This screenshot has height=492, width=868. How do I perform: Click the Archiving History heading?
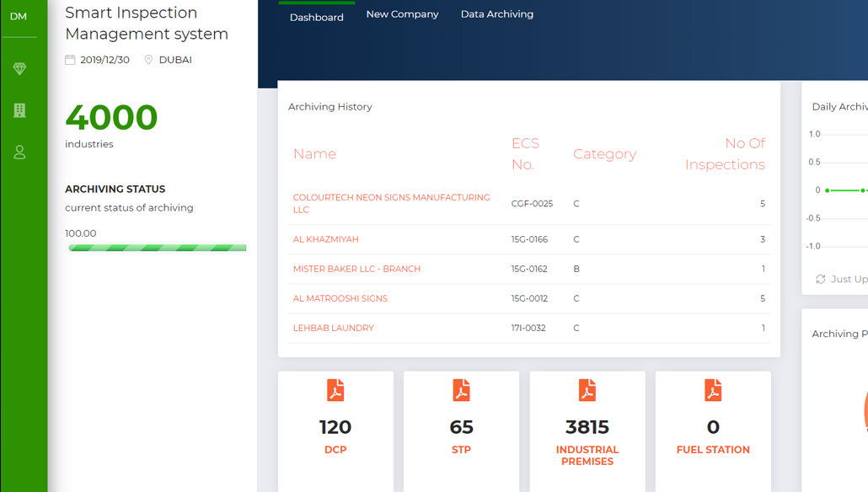(330, 107)
